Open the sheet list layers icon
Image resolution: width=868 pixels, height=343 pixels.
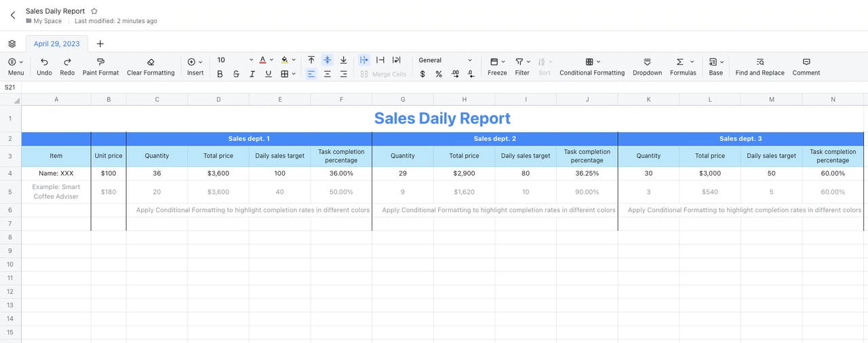click(x=12, y=43)
